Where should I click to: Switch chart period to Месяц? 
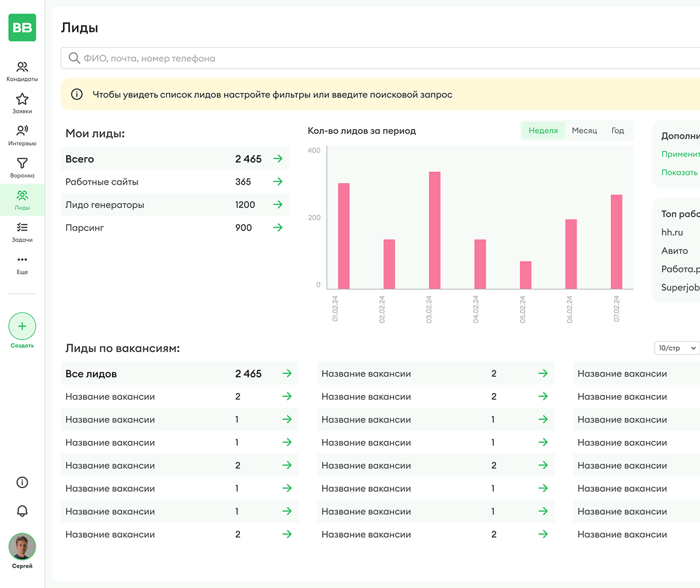(584, 130)
